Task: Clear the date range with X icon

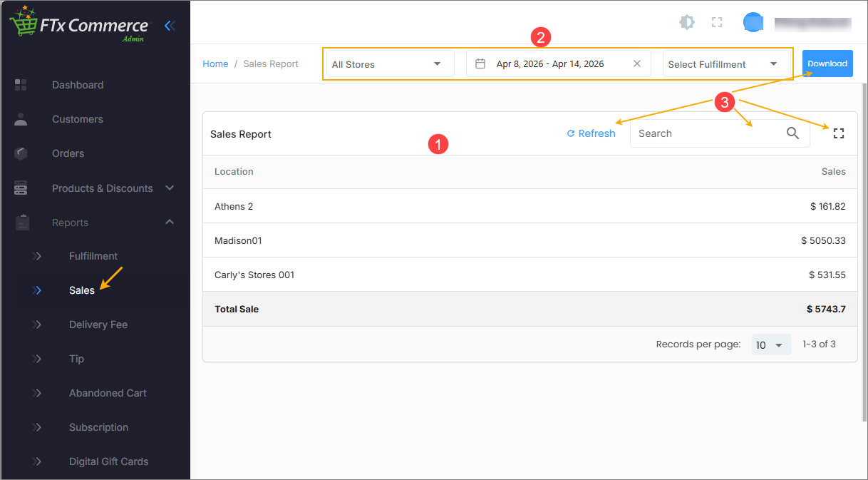Action: [637, 64]
